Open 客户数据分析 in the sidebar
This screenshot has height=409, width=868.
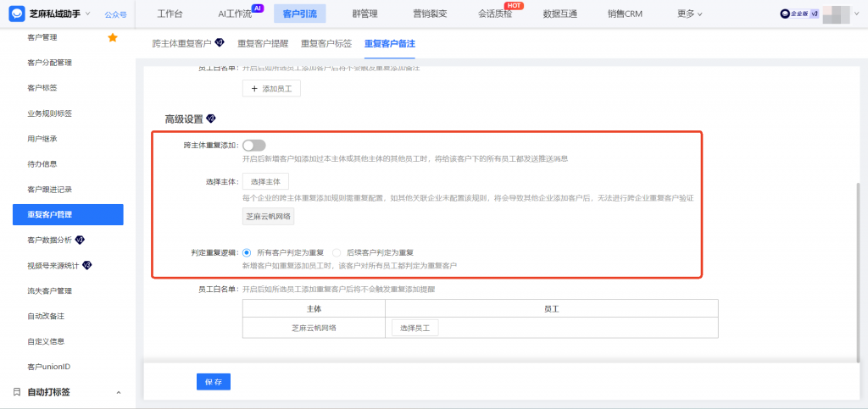49,240
